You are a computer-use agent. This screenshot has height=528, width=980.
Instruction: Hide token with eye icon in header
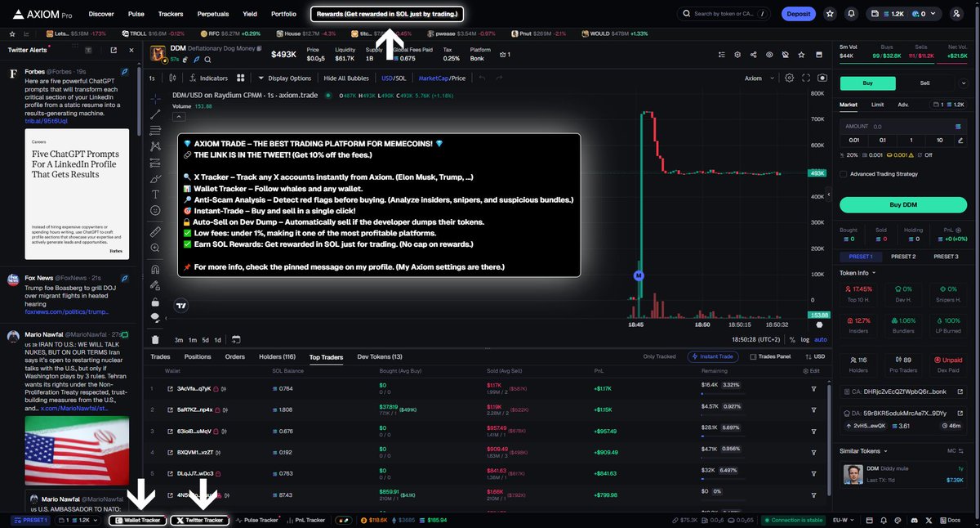click(x=769, y=54)
